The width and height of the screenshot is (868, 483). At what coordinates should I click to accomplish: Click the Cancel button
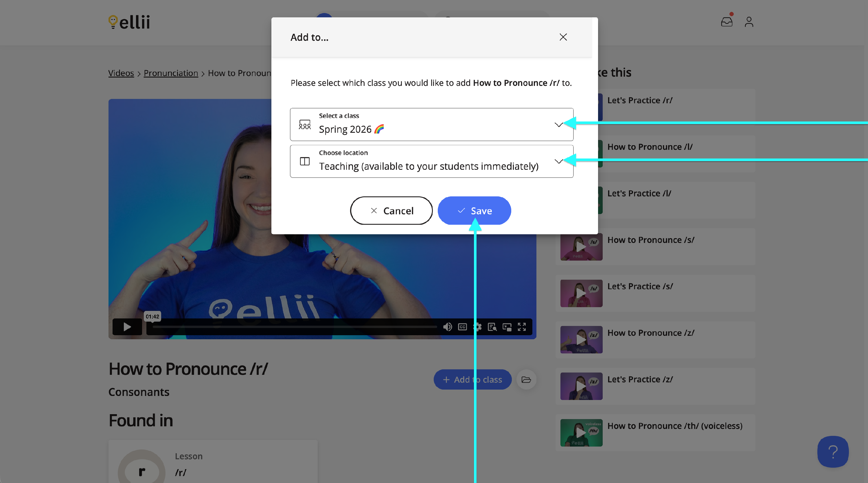click(x=391, y=211)
